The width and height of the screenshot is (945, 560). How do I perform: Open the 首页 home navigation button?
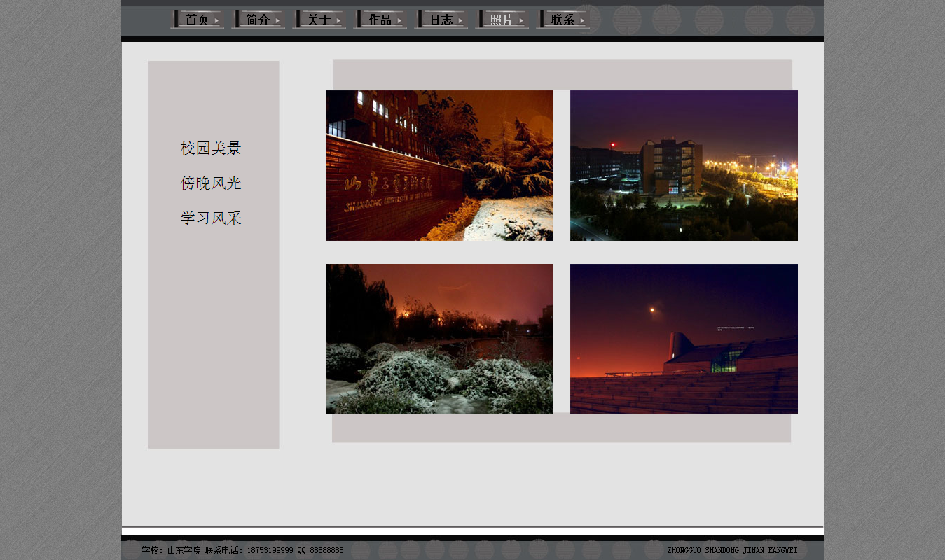tap(197, 20)
